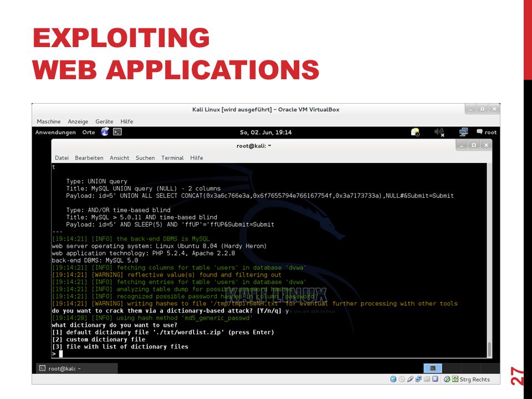Click option '[2] custom dictionary file' line

(x=99, y=339)
